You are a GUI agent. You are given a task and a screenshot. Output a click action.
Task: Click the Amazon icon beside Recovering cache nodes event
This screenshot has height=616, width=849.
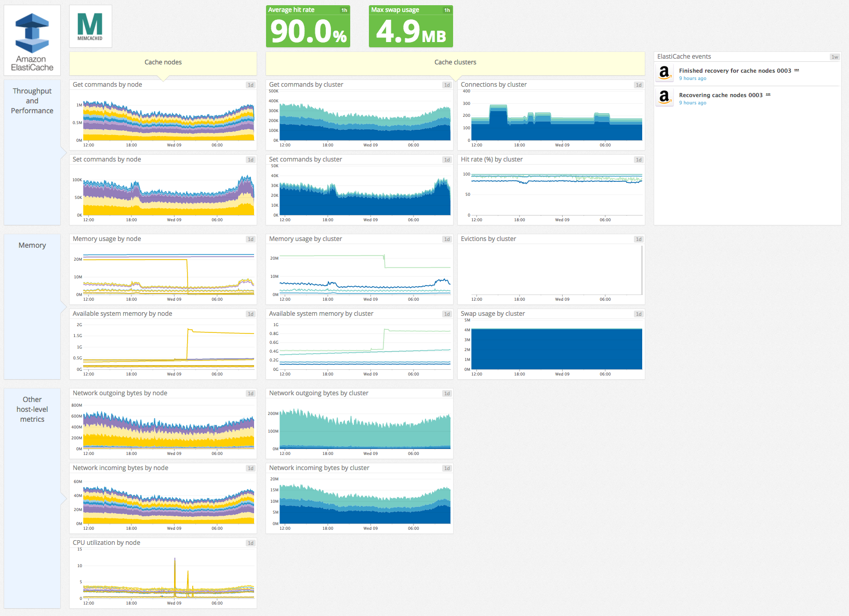[x=665, y=98]
